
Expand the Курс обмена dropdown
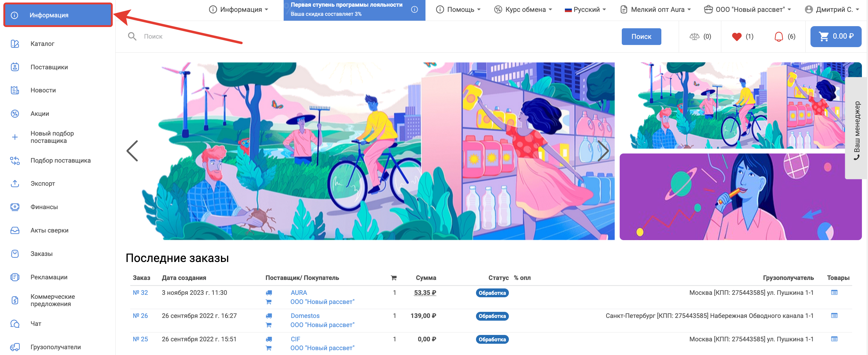523,9
